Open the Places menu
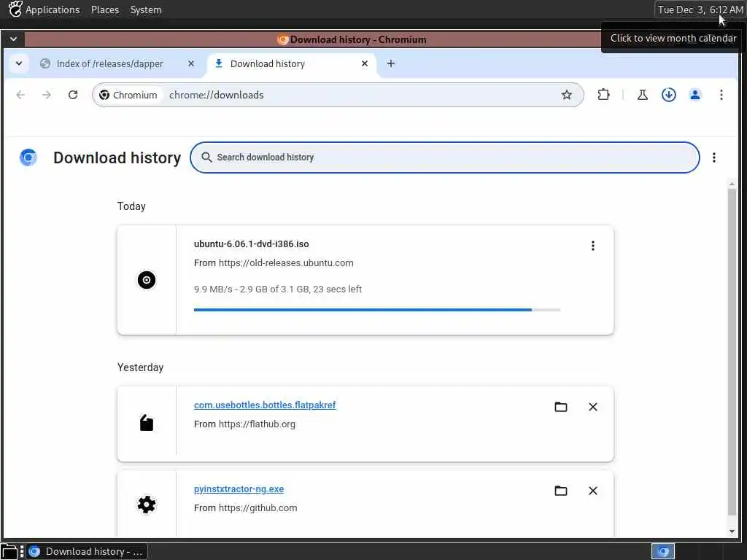The height and width of the screenshot is (560, 747). (x=105, y=9)
